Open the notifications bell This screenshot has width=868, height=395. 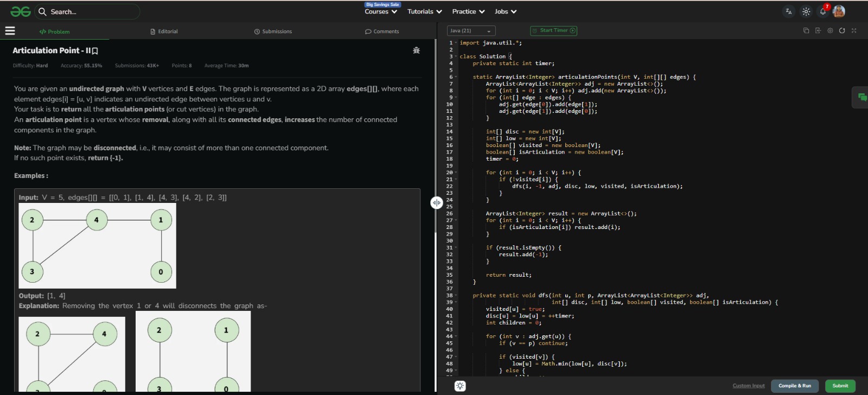(x=823, y=11)
